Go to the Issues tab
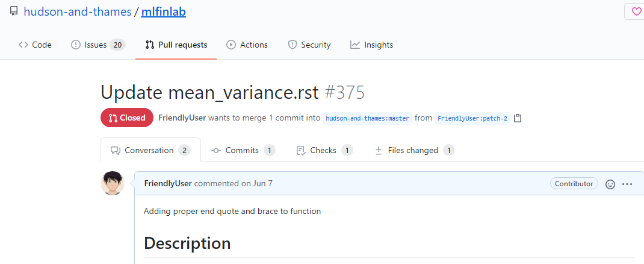Viewport: 644px width, 264px height. 98,45
